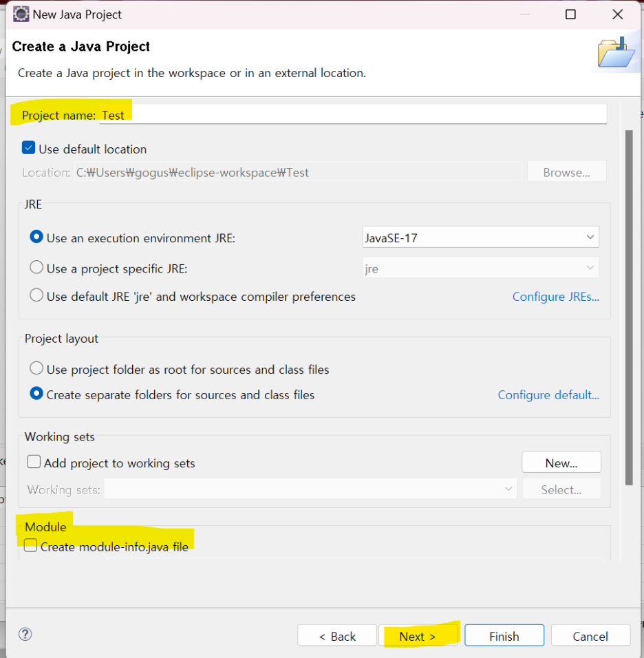Click the Eclipse icon in the title bar
The width and height of the screenshot is (644, 658).
(x=21, y=14)
